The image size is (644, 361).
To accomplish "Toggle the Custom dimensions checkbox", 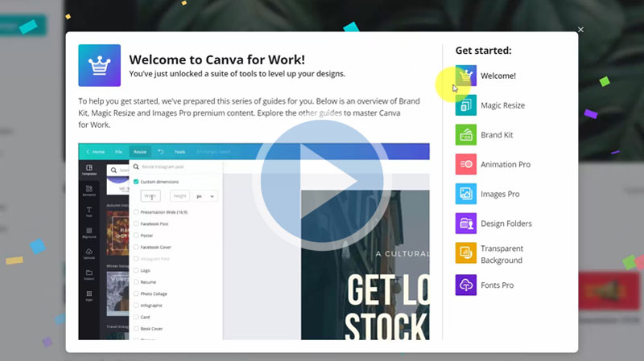I will pos(136,182).
